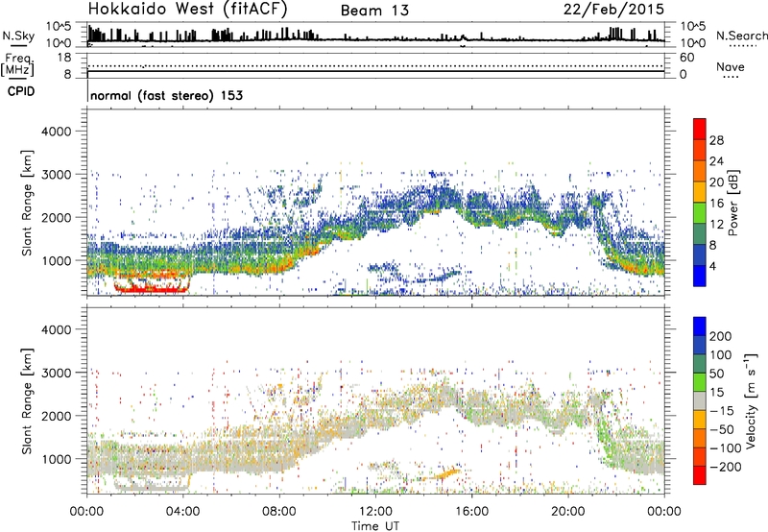
Task: Pick the light green swatch on the Power color bar
Action: point(700,213)
